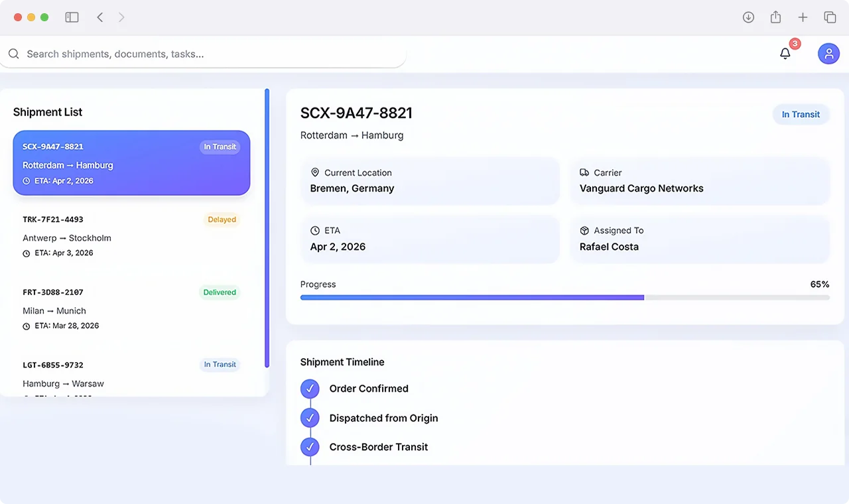Image resolution: width=849 pixels, height=504 pixels.
Task: Click the ETA clock icon in details
Action: pos(315,230)
